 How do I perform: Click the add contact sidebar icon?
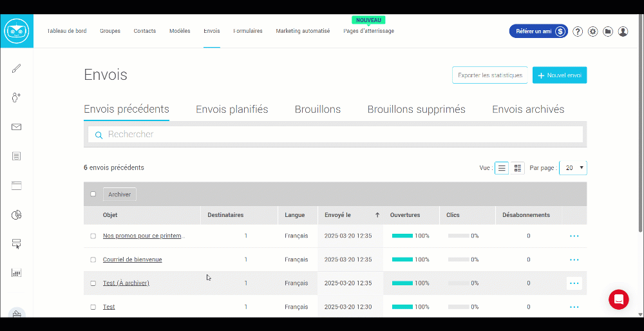click(x=17, y=97)
